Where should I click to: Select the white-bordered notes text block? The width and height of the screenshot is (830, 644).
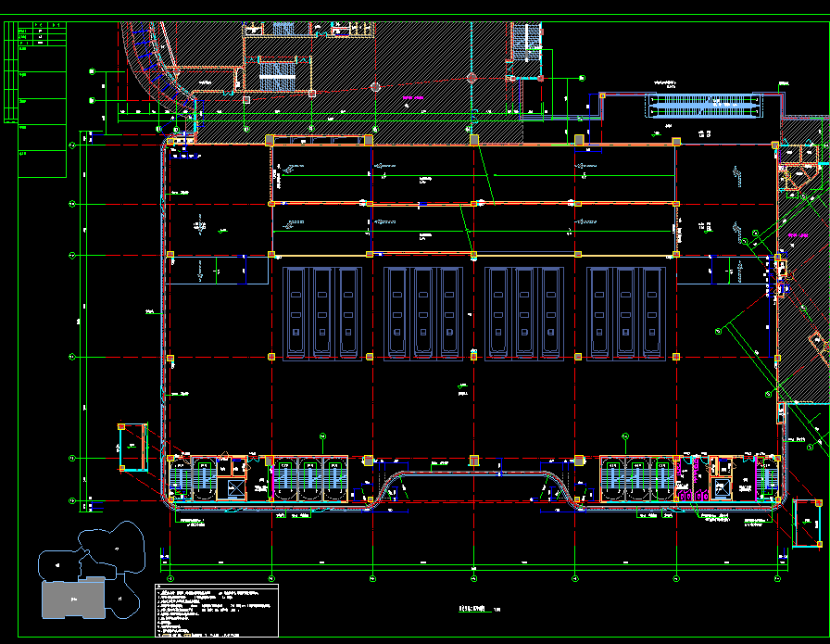point(216,610)
